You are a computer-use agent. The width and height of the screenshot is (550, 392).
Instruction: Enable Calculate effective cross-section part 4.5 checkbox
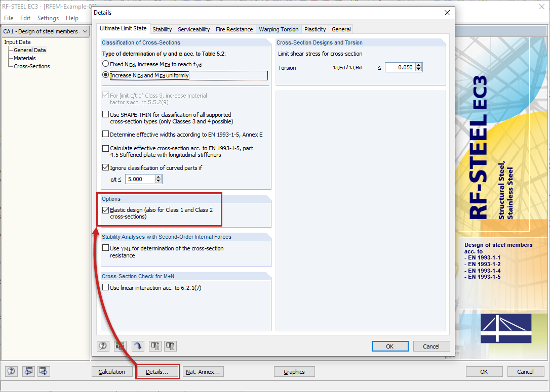pyautogui.click(x=105, y=148)
